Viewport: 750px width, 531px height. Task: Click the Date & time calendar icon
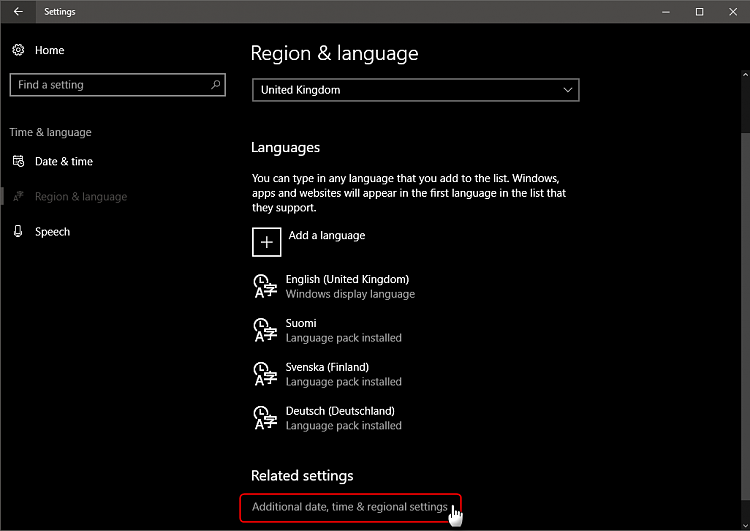click(18, 161)
